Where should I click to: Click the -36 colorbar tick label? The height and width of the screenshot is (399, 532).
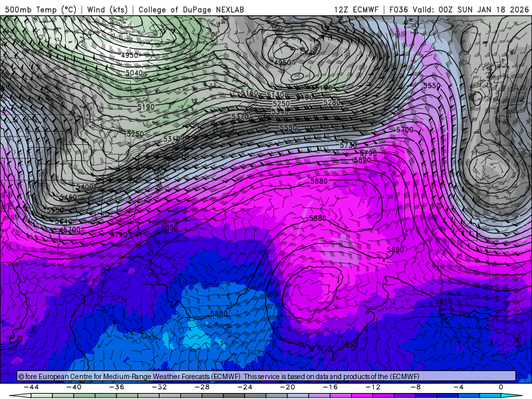[x=117, y=387]
